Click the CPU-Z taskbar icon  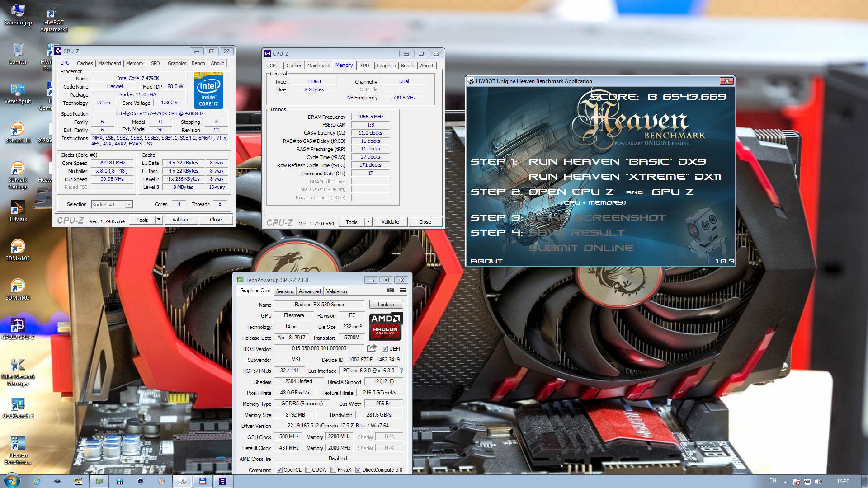point(222,481)
